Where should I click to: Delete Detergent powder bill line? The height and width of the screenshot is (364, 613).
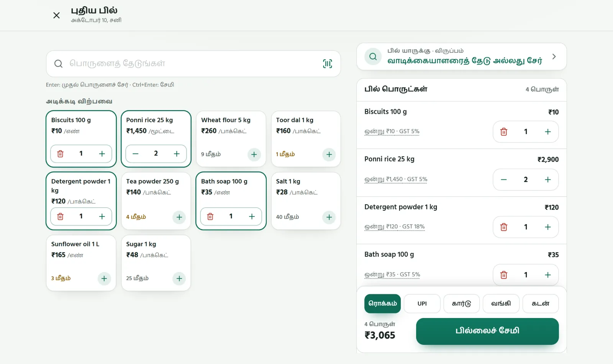[504, 227]
